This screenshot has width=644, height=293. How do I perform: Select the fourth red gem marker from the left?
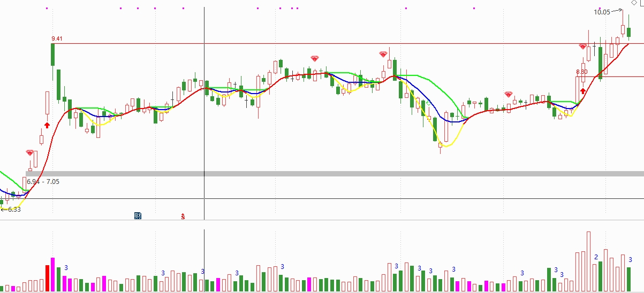coord(509,95)
